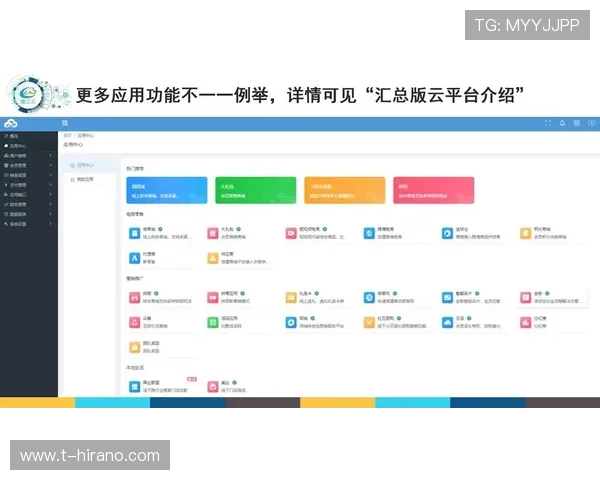The image size is (600, 480).
Task: Expand the 应用接口 sidebar chevron
Action: pyautogui.click(x=51, y=194)
